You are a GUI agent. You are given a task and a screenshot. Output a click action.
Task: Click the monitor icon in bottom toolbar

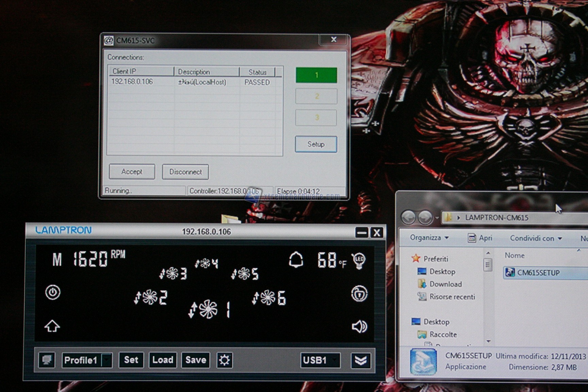pos(47,360)
